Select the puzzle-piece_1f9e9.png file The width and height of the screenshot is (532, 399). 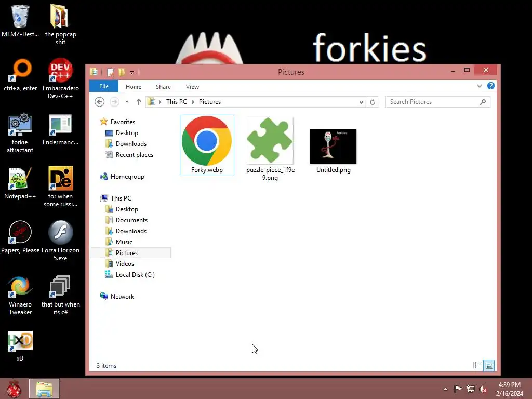[x=270, y=149]
